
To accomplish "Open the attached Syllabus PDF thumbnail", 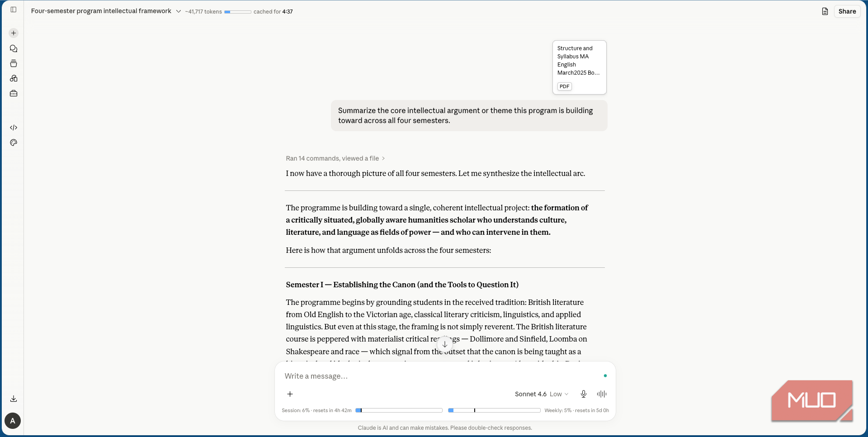I will pyautogui.click(x=579, y=67).
